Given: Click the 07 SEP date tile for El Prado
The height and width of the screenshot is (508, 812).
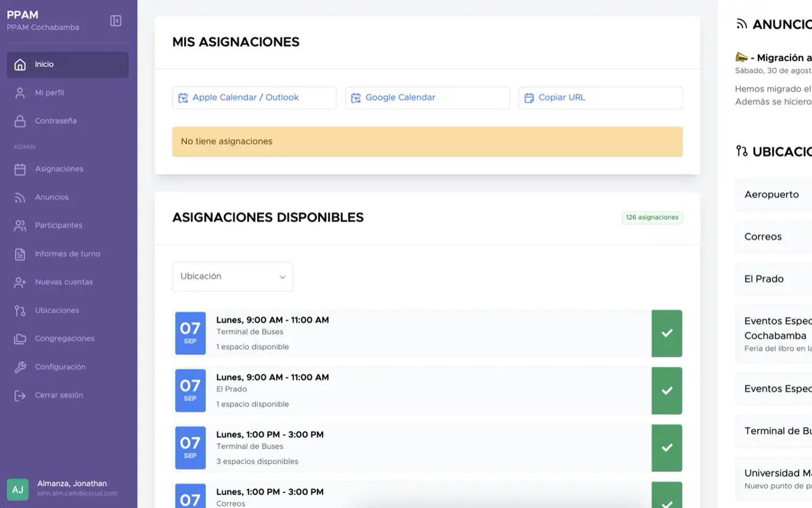Looking at the screenshot, I should [x=190, y=391].
